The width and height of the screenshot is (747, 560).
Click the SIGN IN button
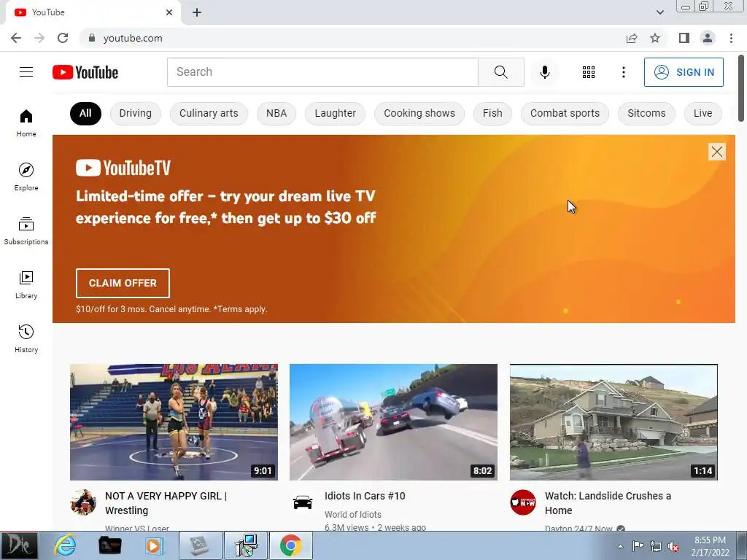684,72
